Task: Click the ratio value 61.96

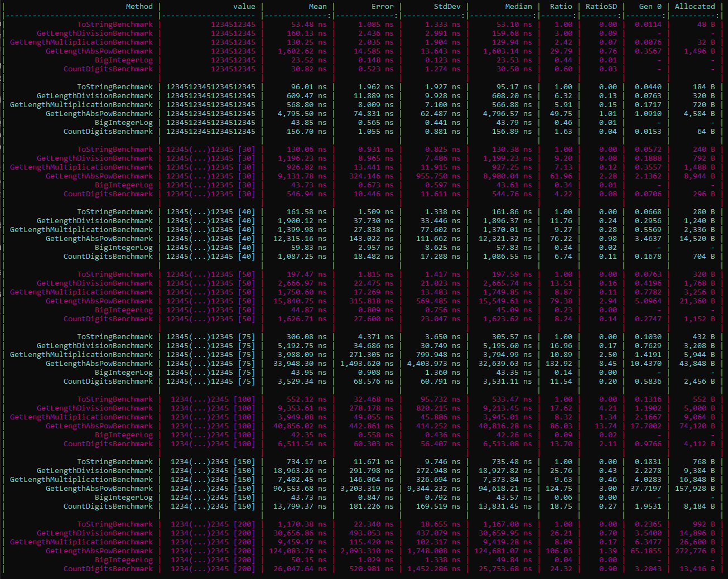Action: 561,176
